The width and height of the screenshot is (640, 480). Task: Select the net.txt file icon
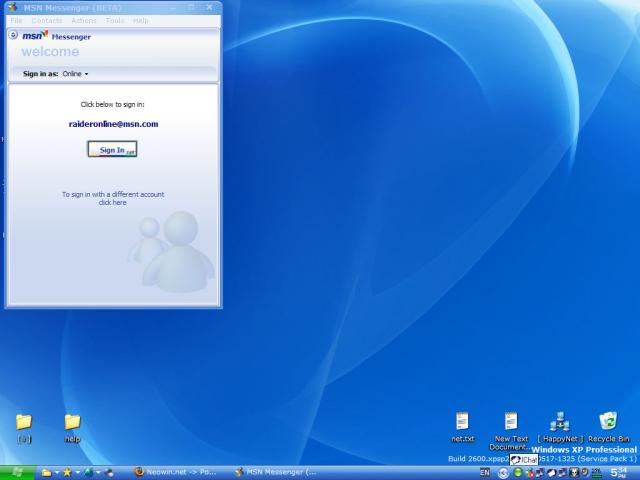[x=462, y=427]
